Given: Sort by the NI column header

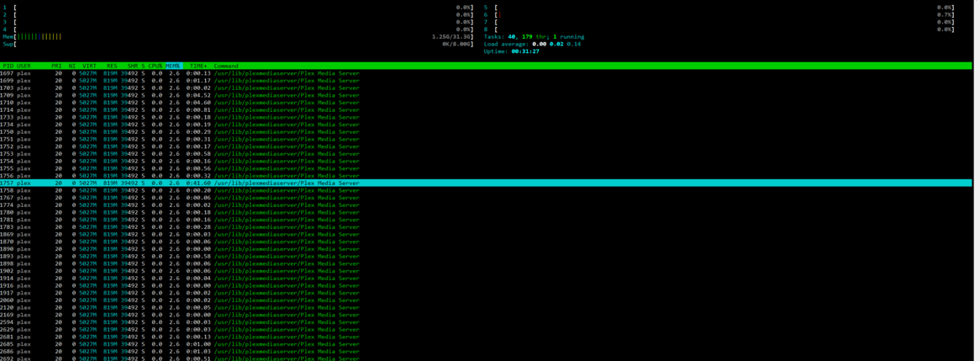Looking at the screenshot, I should (72, 66).
